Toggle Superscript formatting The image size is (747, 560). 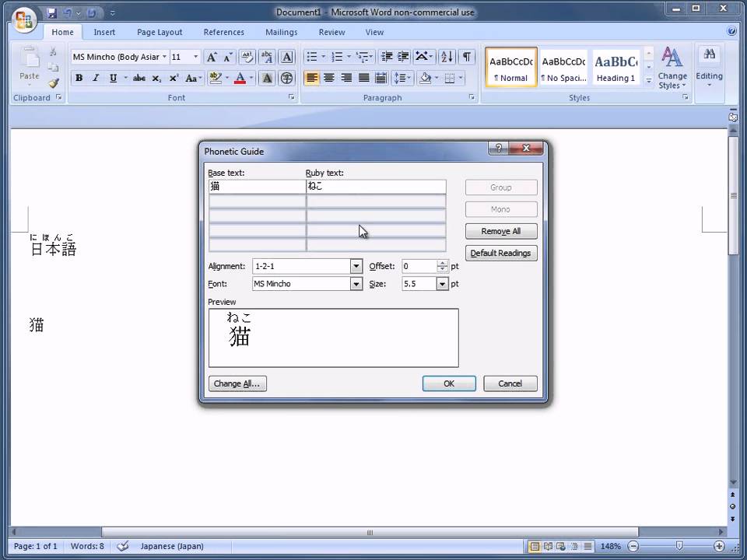[174, 78]
